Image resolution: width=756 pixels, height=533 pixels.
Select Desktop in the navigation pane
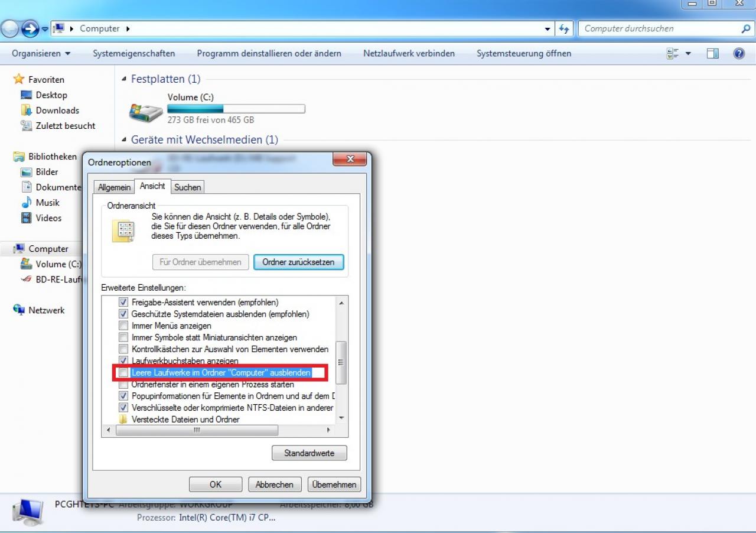tap(51, 95)
